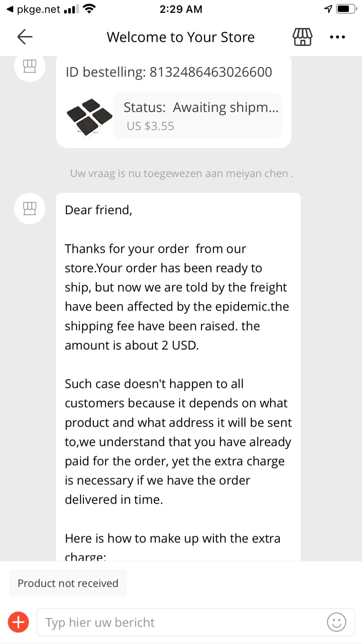Viewport: 362px width, 644px height.
Task: Tap the US $3.55 order price
Action: point(150,126)
